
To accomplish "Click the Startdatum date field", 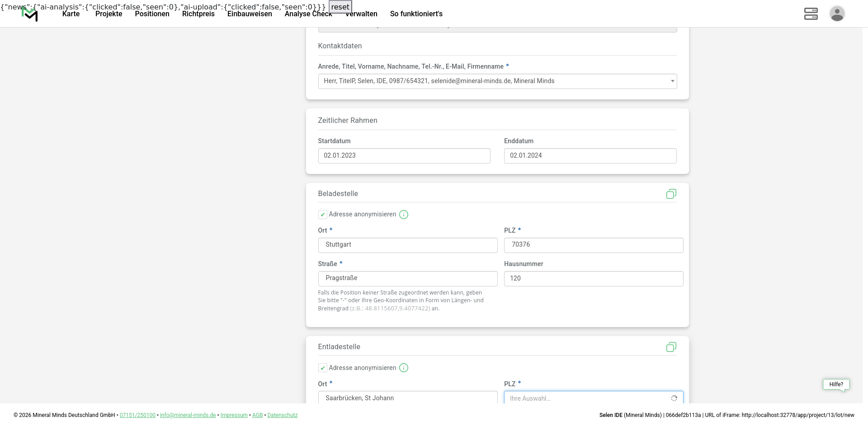I will pos(404,156).
